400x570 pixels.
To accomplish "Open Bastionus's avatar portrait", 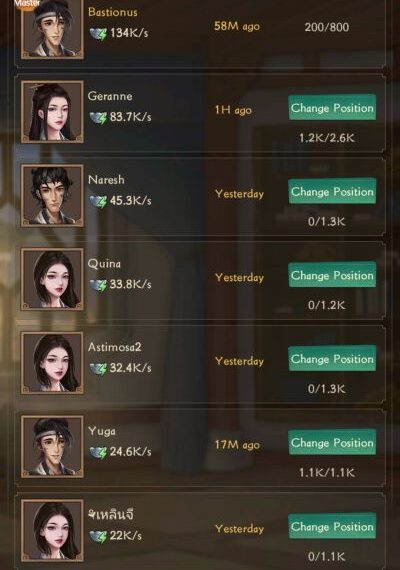I will coord(52,28).
